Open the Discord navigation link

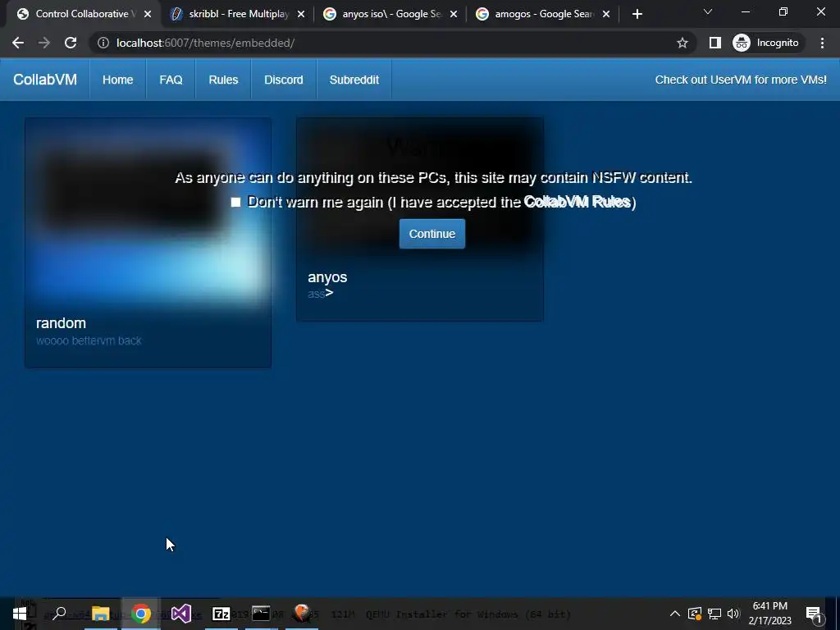pyautogui.click(x=283, y=80)
